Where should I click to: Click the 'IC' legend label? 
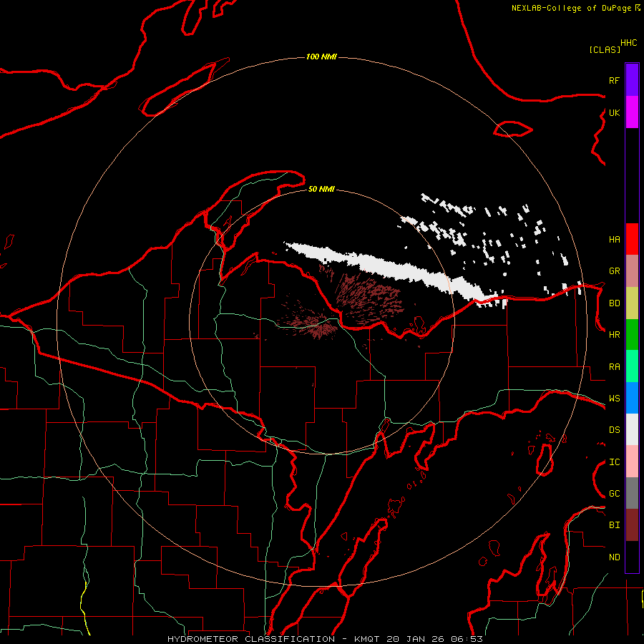coord(614,462)
